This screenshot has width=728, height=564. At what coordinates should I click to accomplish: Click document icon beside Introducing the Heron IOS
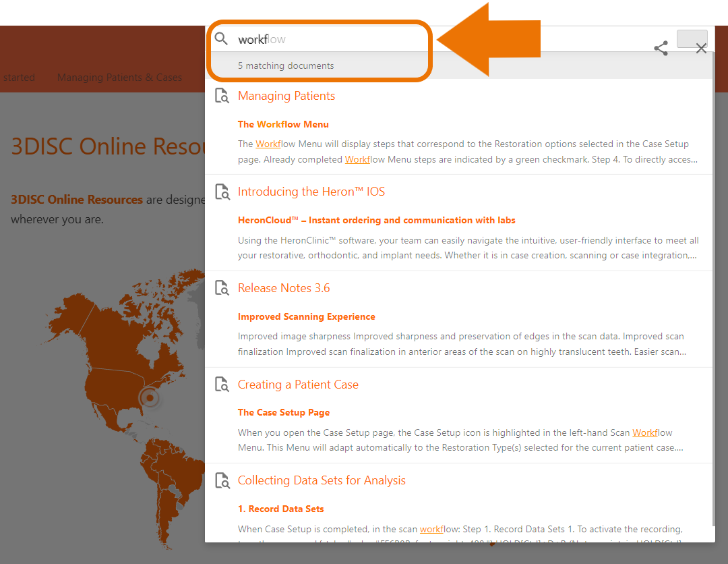pyautogui.click(x=222, y=192)
